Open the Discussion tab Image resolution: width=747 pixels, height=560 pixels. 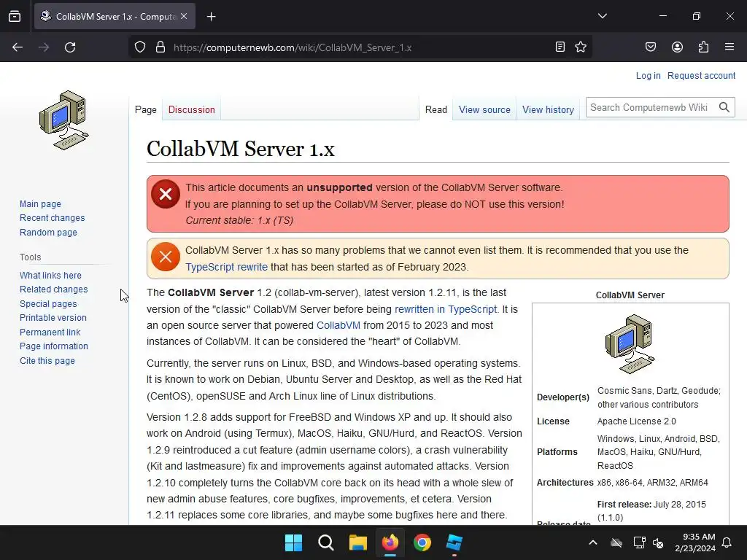tap(192, 109)
